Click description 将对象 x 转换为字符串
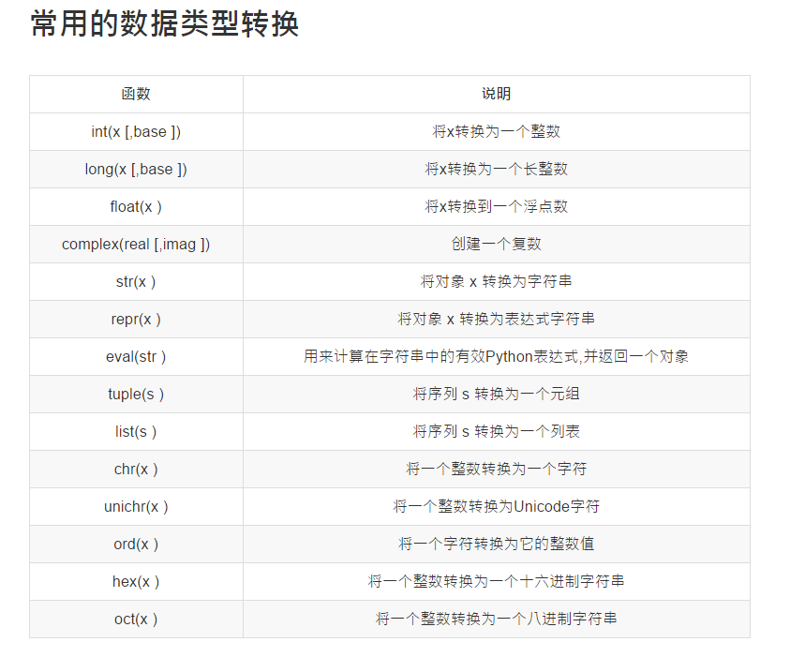The image size is (790, 672). click(x=497, y=281)
